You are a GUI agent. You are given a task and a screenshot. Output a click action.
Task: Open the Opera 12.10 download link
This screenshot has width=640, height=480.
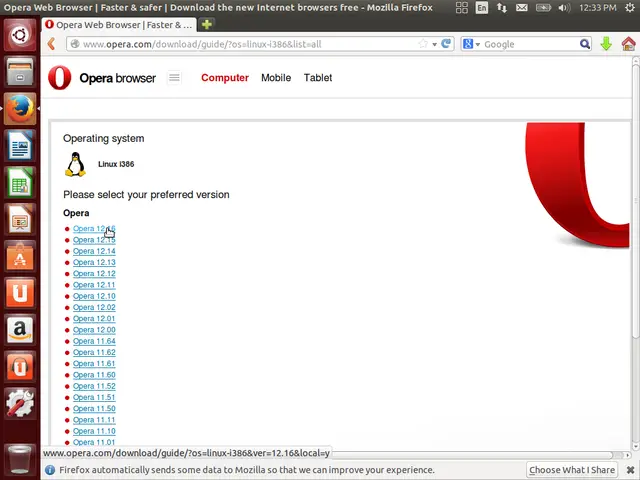point(94,296)
